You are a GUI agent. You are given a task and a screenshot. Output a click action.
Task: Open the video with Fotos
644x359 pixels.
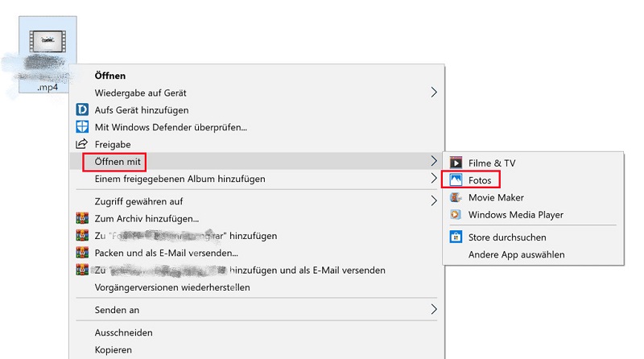point(480,180)
